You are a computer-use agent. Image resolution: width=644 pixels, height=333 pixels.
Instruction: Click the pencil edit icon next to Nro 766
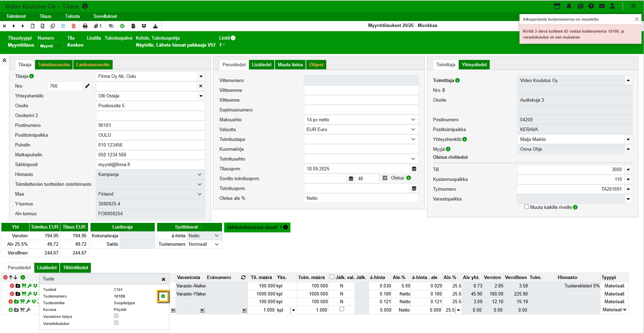tap(87, 86)
